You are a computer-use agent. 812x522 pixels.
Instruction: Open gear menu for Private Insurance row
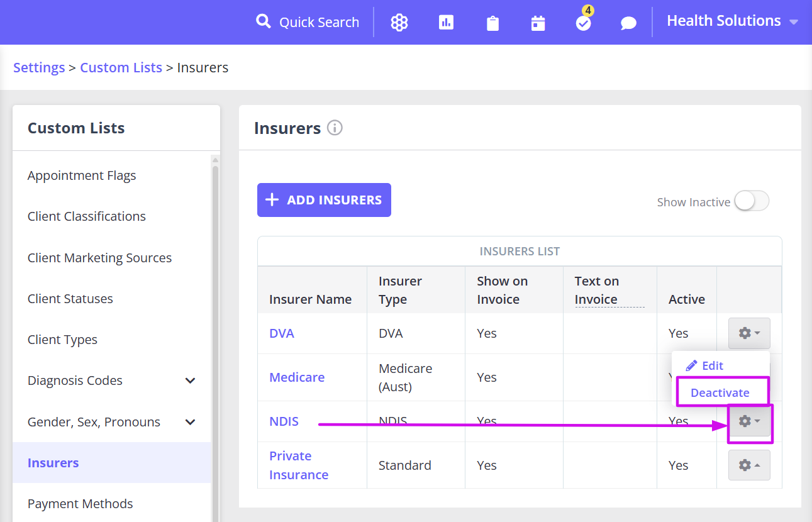[x=749, y=465]
